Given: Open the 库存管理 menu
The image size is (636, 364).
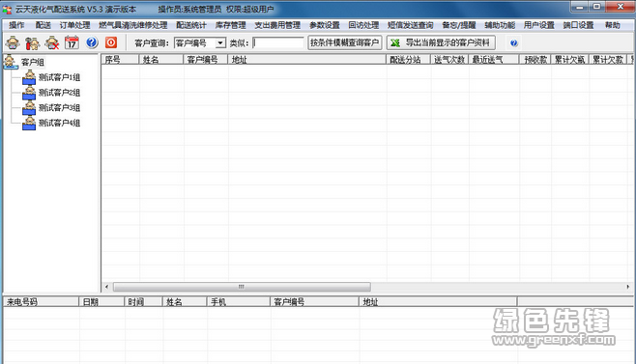Looking at the screenshot, I should 230,25.
